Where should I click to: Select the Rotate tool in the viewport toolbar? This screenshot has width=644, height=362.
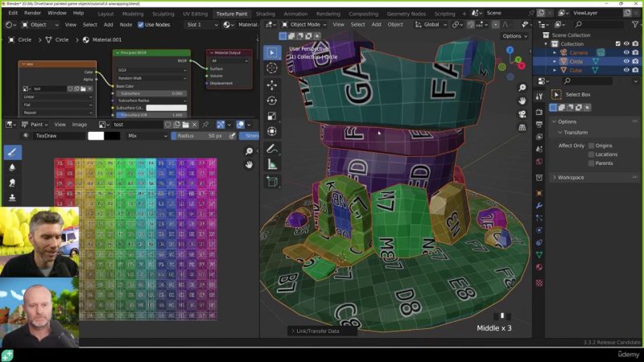coord(271,101)
